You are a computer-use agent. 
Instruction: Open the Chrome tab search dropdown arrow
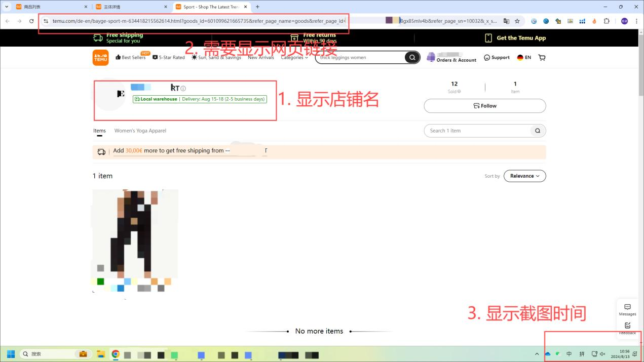(x=7, y=7)
